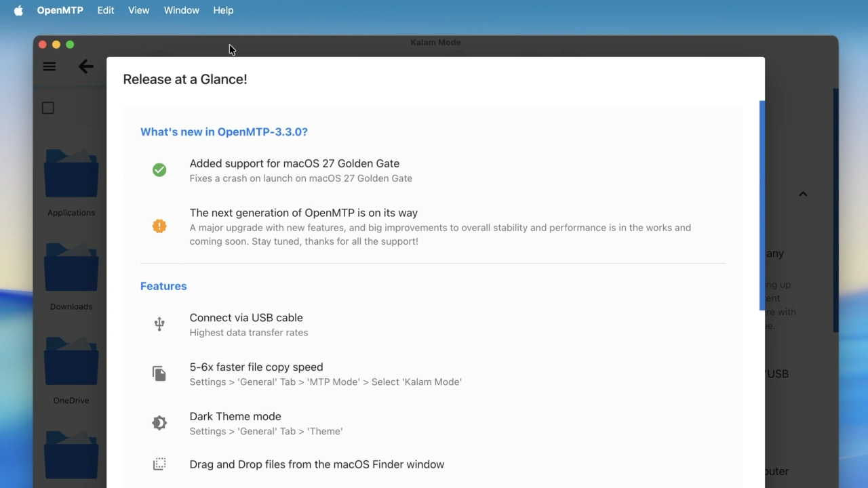Go back with the left arrow icon
868x488 pixels.
86,66
